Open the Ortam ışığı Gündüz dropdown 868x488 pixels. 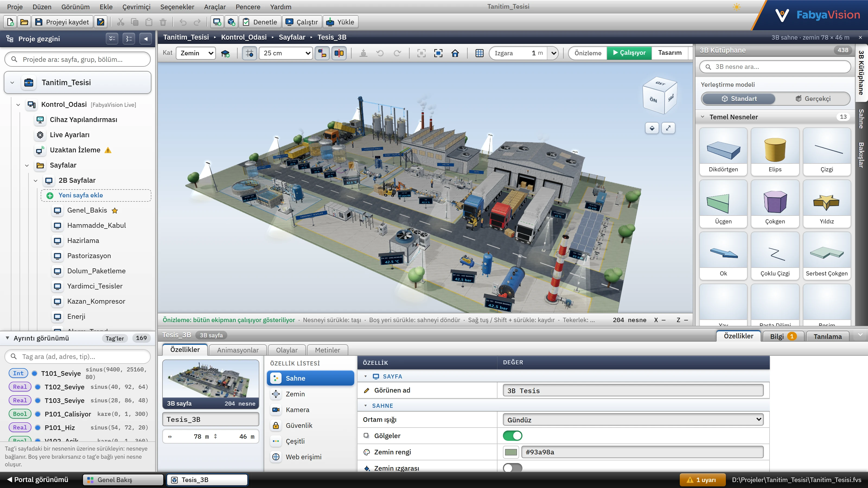click(x=633, y=420)
